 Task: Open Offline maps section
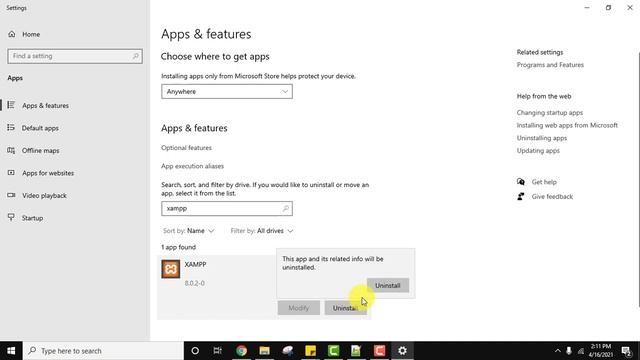[x=40, y=151]
